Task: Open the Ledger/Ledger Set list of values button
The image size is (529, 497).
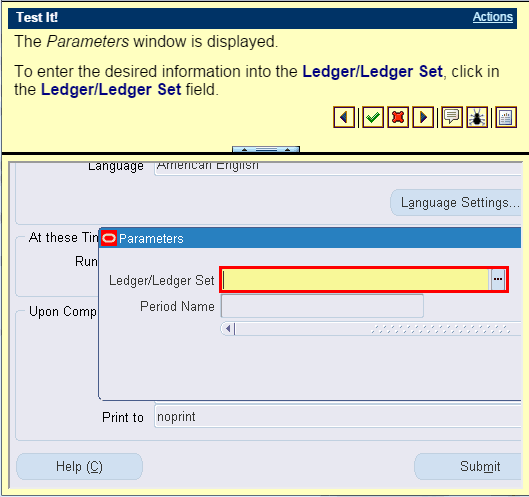Action: pyautogui.click(x=498, y=279)
